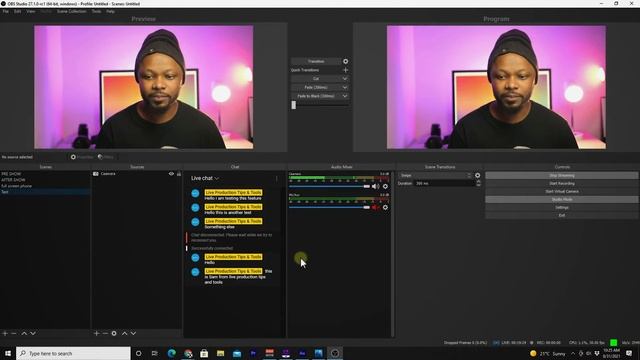The height and width of the screenshot is (360, 640).
Task: Click chat message "Something else"
Action: tap(220, 227)
